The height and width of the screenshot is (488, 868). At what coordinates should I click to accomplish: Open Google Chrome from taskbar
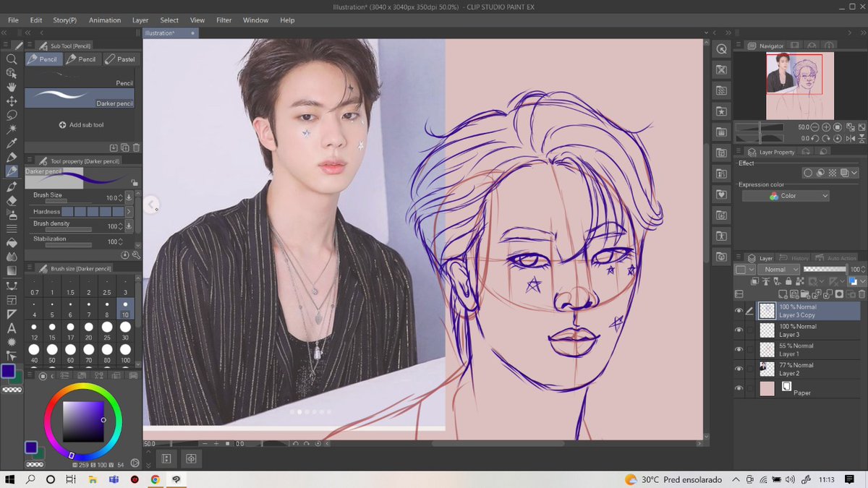[155, 479]
